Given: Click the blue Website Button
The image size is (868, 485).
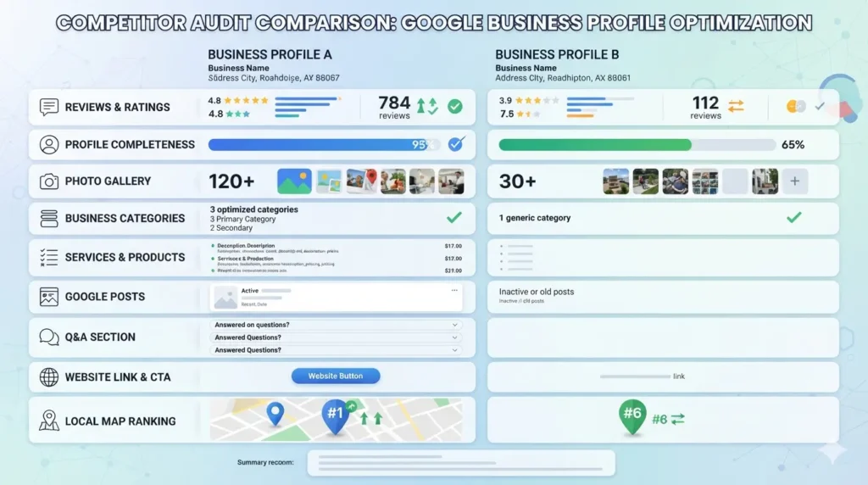Looking at the screenshot, I should tap(336, 376).
